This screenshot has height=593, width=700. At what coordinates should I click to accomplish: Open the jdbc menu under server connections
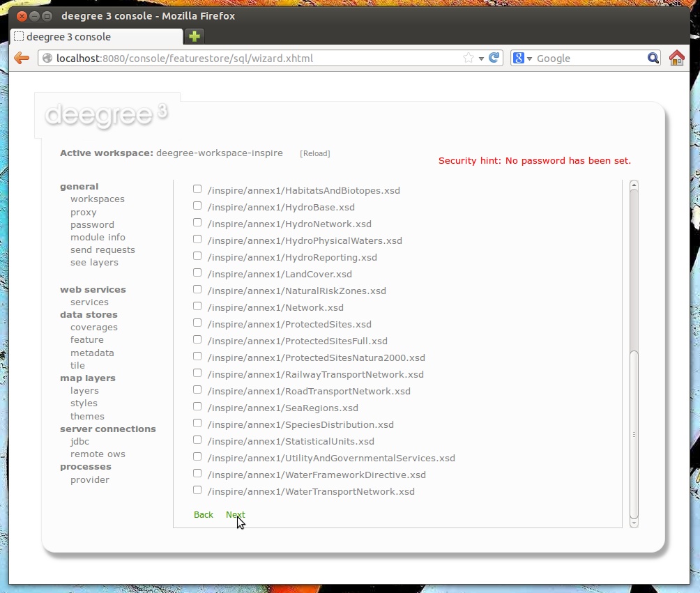(x=79, y=441)
